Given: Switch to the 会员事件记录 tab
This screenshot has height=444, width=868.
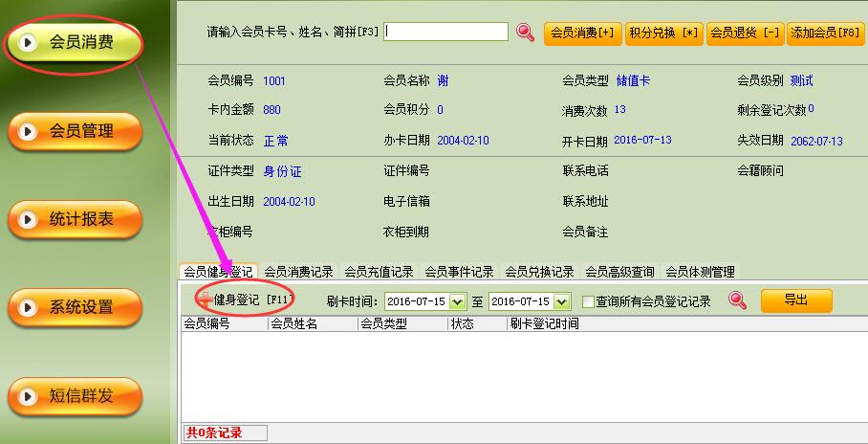Looking at the screenshot, I should pyautogui.click(x=460, y=271).
